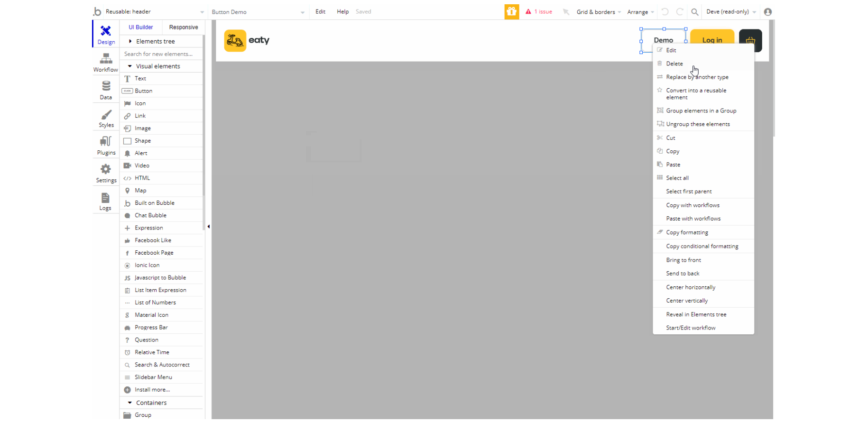Select the Chat Bubble element
Screen dimensions: 868x422
(x=161, y=215)
